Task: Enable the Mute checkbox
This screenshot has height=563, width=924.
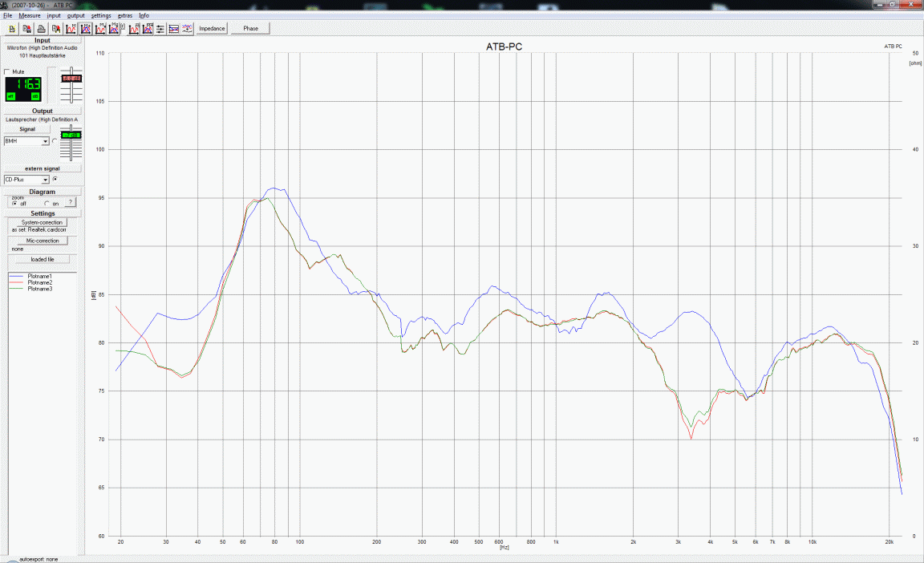Action: point(8,72)
